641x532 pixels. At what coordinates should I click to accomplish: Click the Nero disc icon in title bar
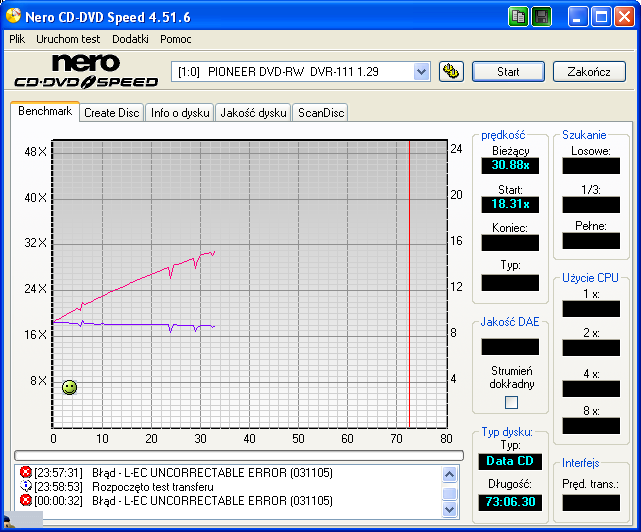(13, 16)
